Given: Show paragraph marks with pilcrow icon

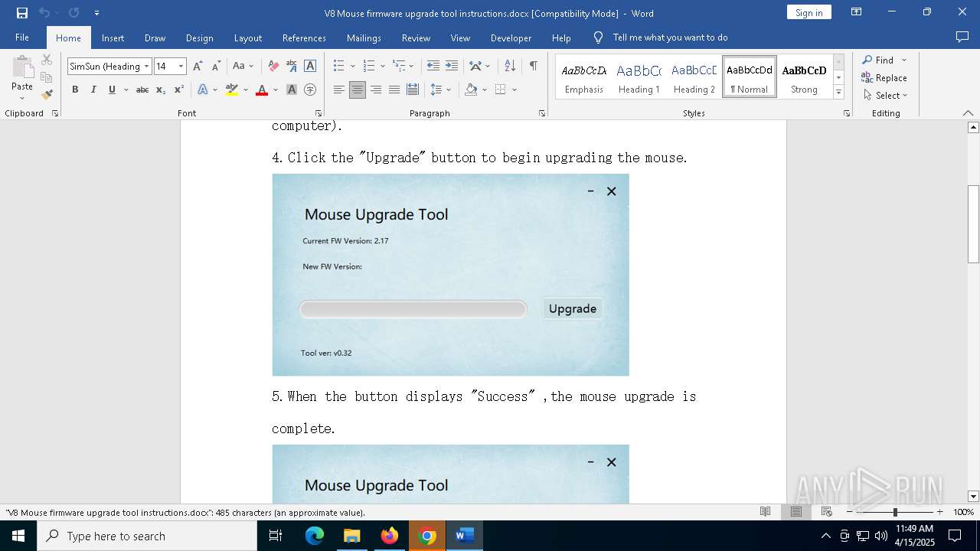Looking at the screenshot, I should (x=533, y=67).
